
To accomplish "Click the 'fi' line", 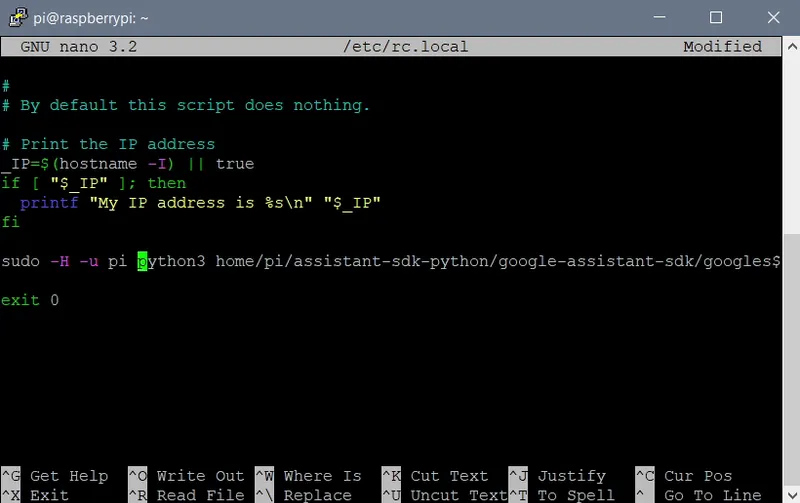I will pos(11,222).
